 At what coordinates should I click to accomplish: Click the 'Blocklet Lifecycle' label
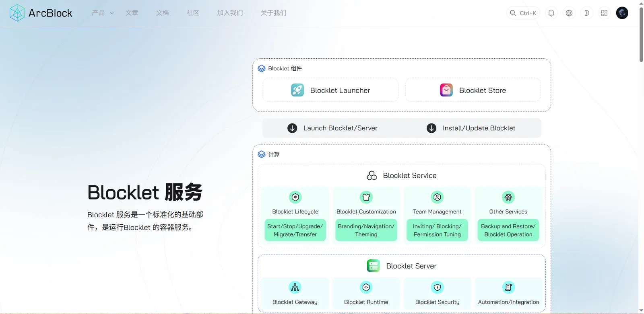click(x=295, y=211)
